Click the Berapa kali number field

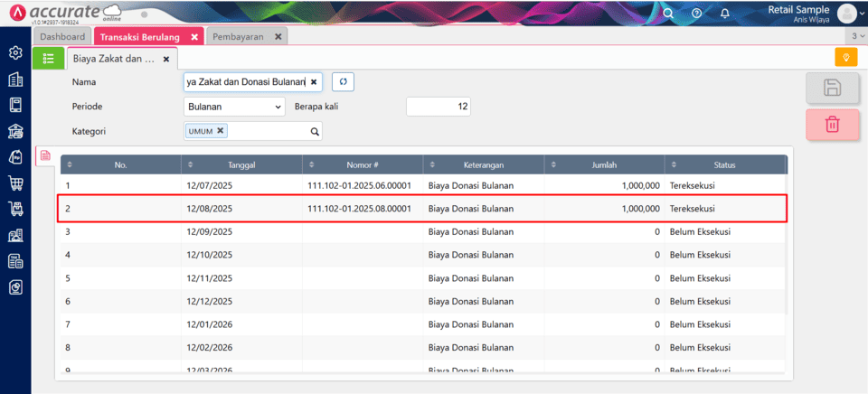[438, 107]
